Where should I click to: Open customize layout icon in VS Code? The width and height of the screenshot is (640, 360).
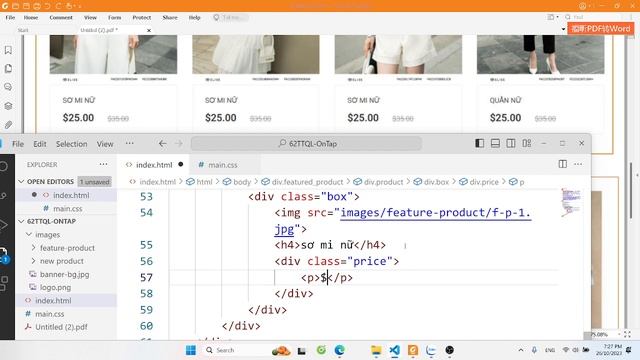pos(527,143)
